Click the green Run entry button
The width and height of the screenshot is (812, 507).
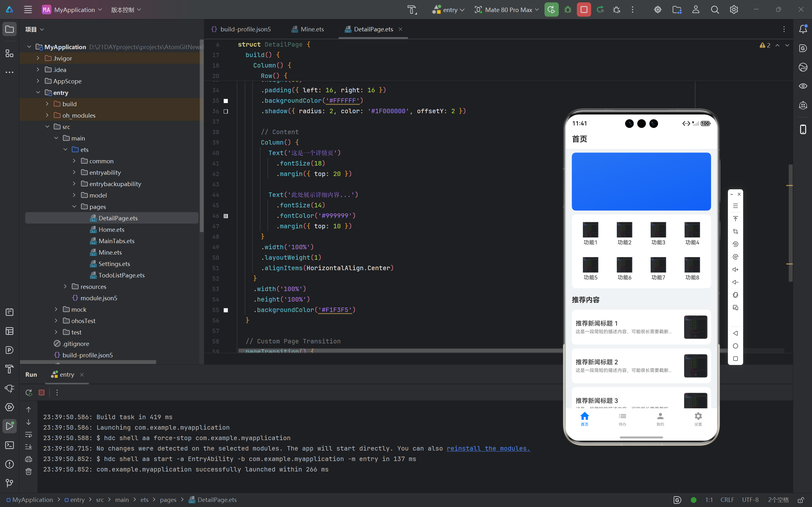coord(551,10)
